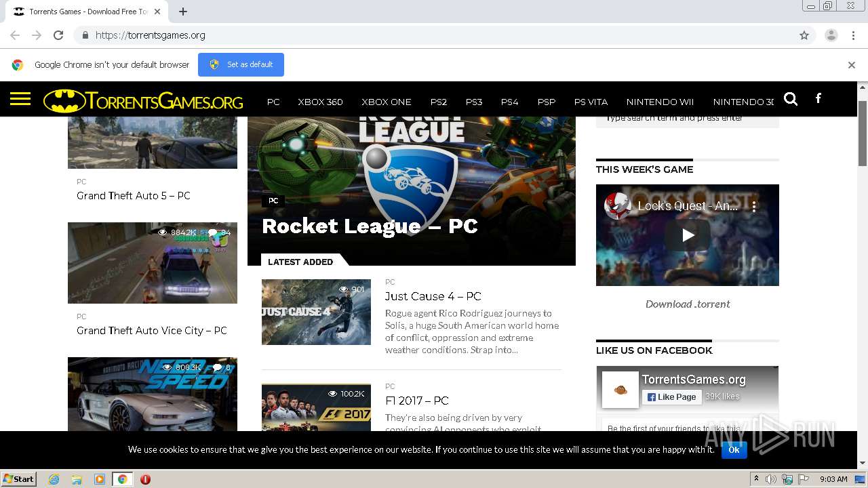The height and width of the screenshot is (488, 868).
Task: Set Chrome as default browser
Action: [241, 64]
